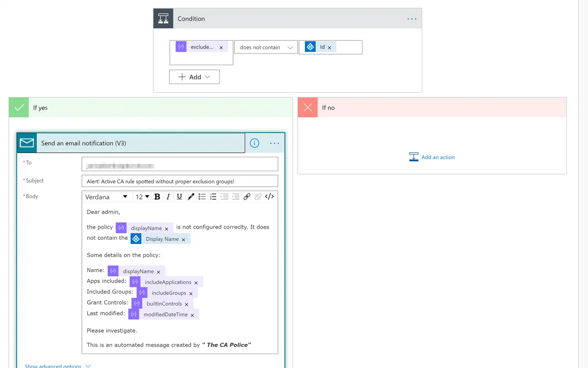Click the email envelope action icon
Image resolution: width=588 pixels, height=368 pixels.
[27, 143]
